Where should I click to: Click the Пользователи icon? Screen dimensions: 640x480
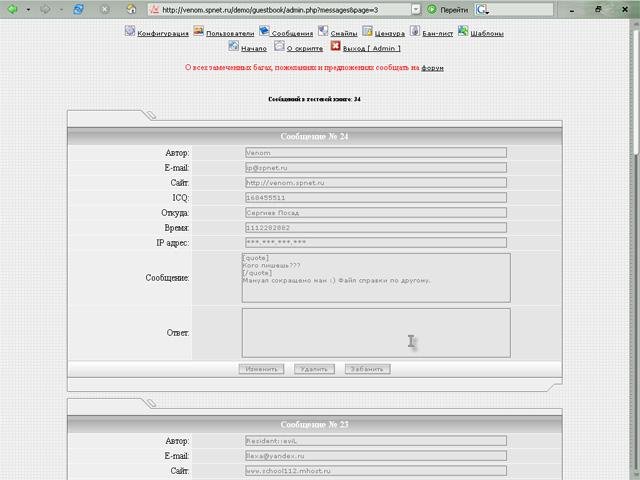click(198, 31)
